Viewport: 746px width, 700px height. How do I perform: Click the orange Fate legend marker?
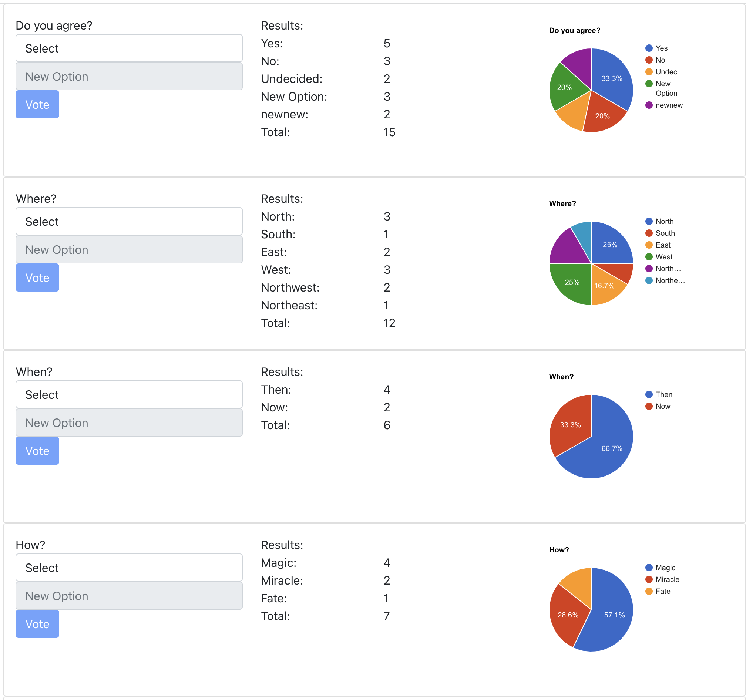pyautogui.click(x=649, y=592)
